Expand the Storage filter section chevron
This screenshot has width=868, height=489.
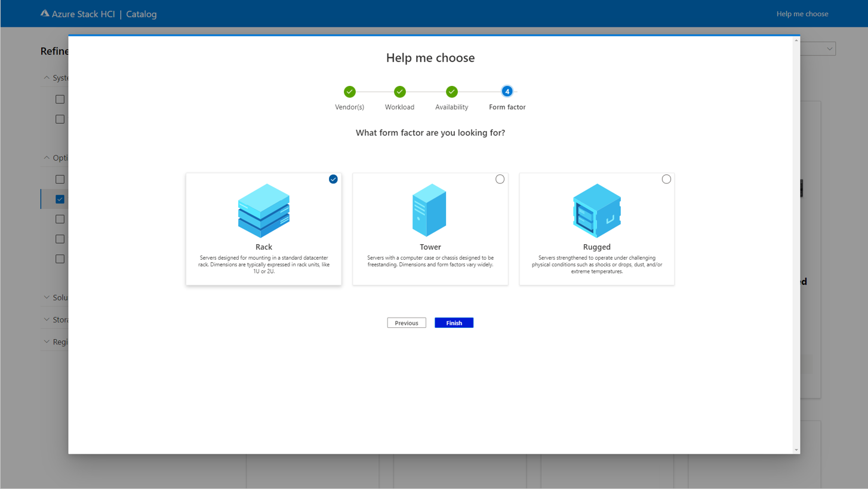47,319
